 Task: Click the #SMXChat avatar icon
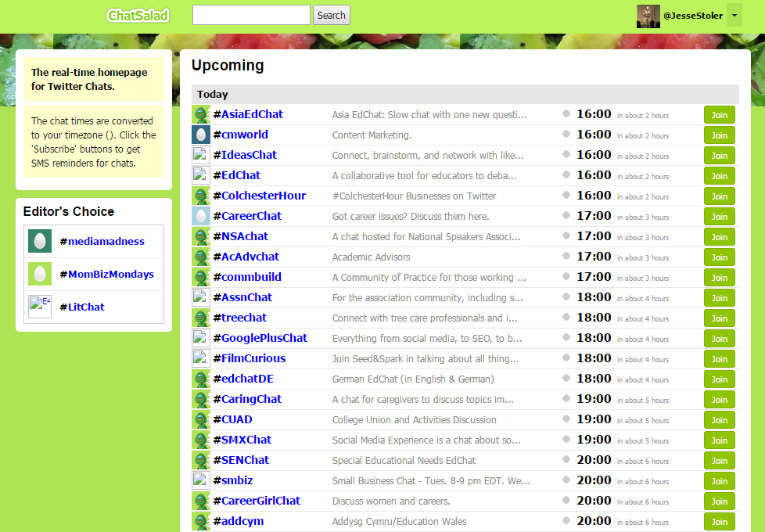pos(201,440)
